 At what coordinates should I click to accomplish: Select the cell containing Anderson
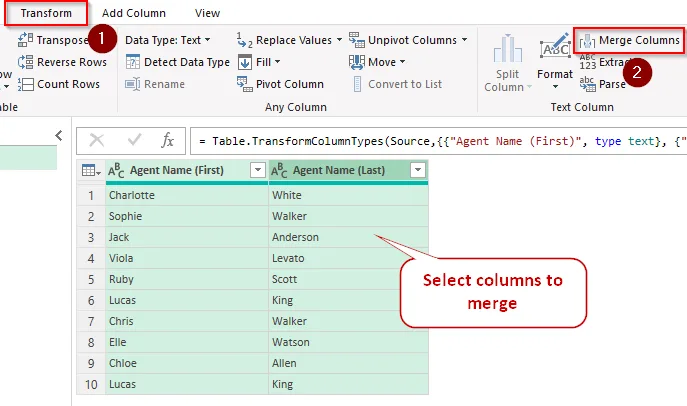coord(348,237)
